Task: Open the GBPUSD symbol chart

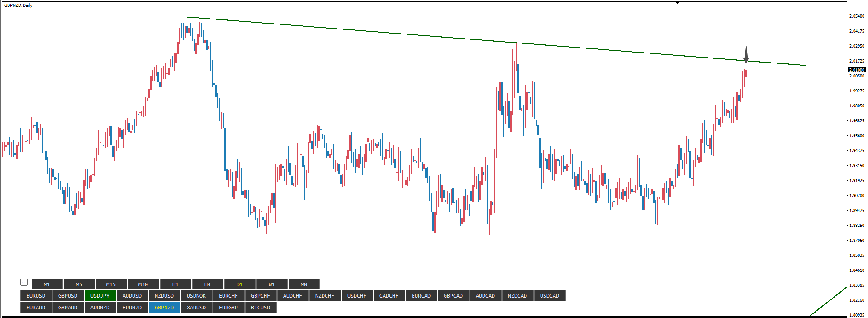Action: [x=68, y=296]
